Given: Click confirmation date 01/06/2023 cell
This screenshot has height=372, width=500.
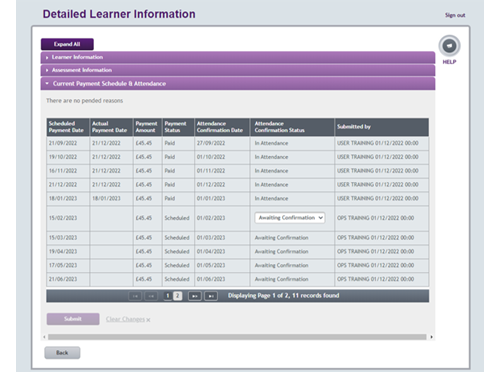Looking at the screenshot, I should tap(222, 279).
